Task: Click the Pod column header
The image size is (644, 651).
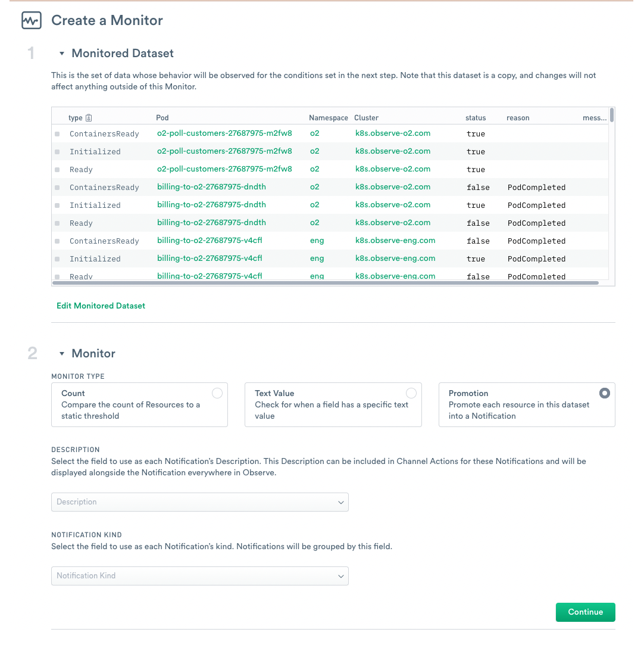Action: click(x=162, y=118)
